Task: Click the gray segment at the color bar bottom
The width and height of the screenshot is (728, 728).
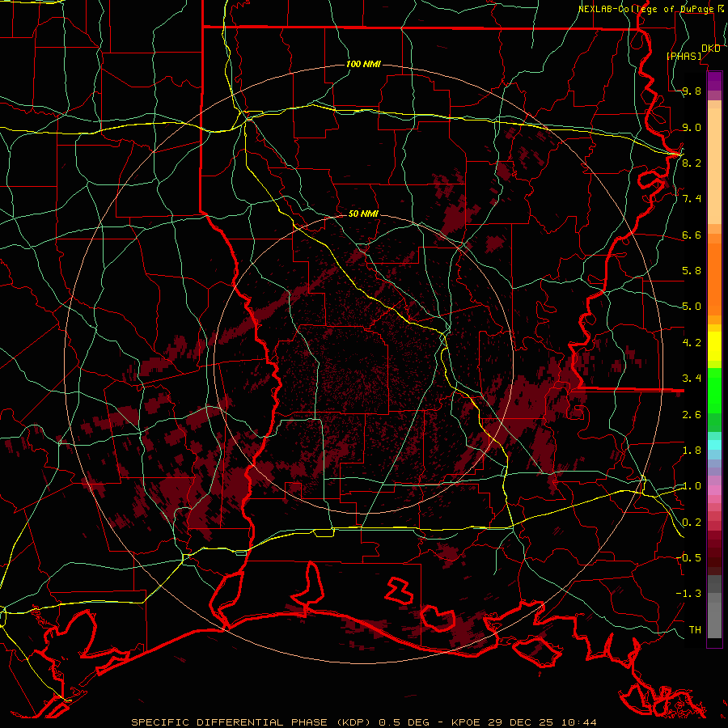Action: pos(714,620)
